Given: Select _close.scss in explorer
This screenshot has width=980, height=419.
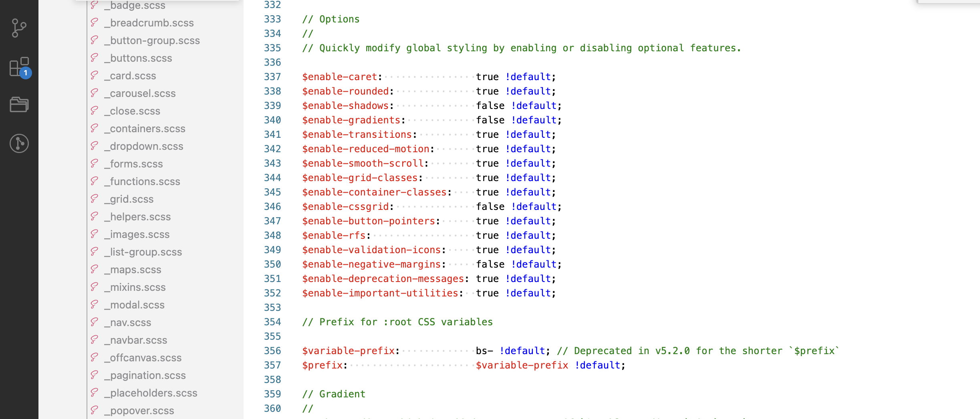Looking at the screenshot, I should (x=132, y=111).
